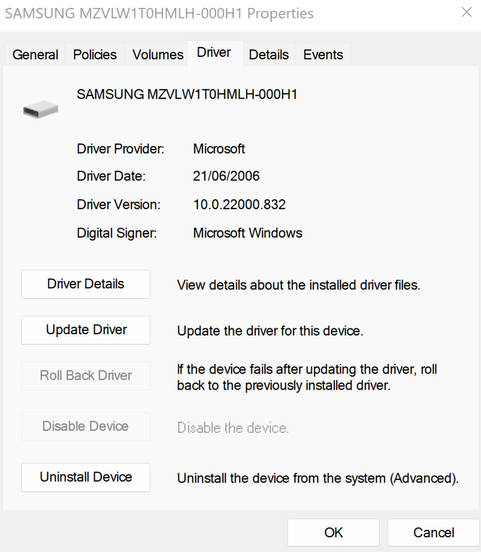Open the Details tab
Screen dimensions: 481x552
[x=269, y=55]
